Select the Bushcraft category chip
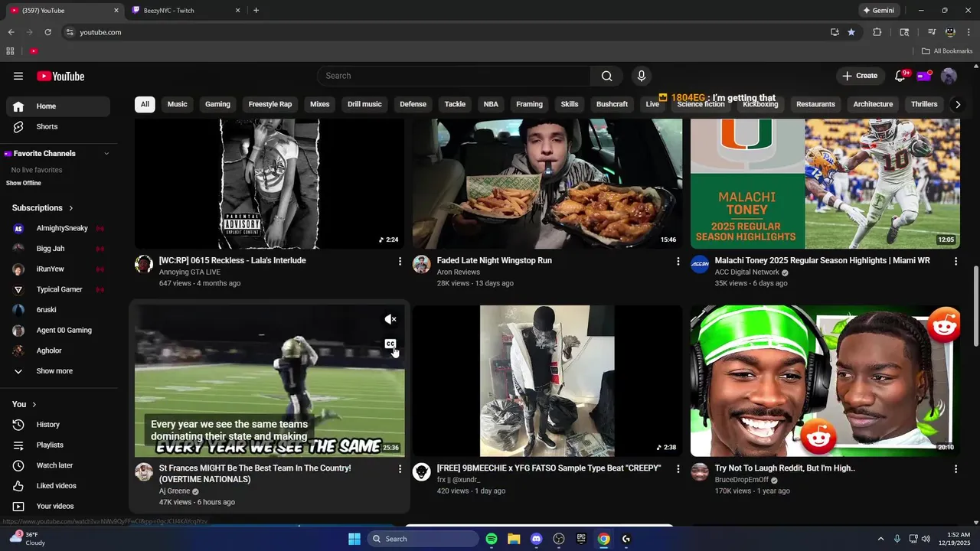 point(612,104)
